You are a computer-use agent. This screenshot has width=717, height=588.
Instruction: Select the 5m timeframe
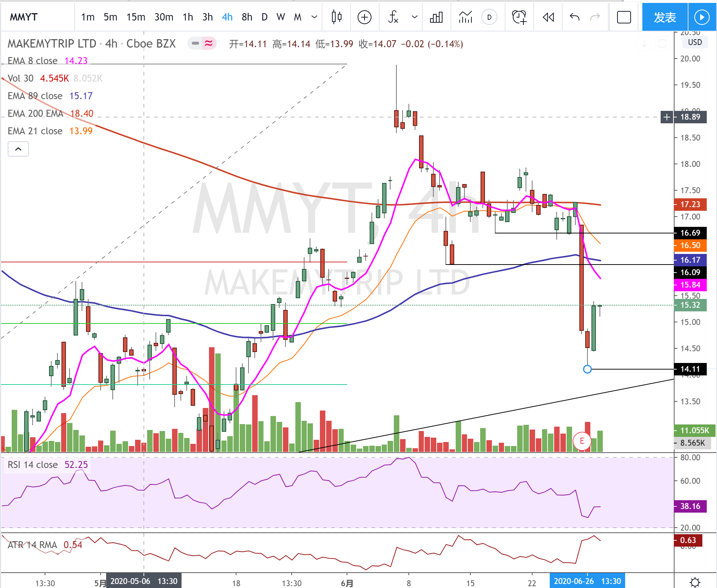110,17
